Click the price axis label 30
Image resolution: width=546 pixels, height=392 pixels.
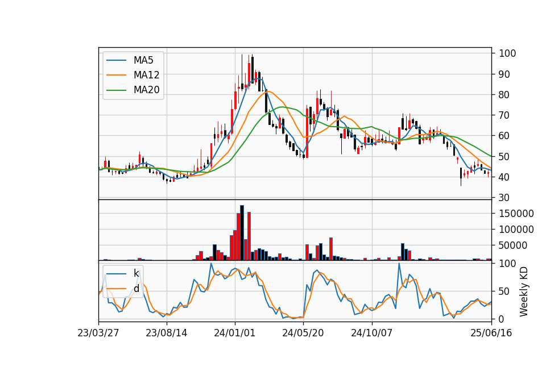[x=504, y=198]
